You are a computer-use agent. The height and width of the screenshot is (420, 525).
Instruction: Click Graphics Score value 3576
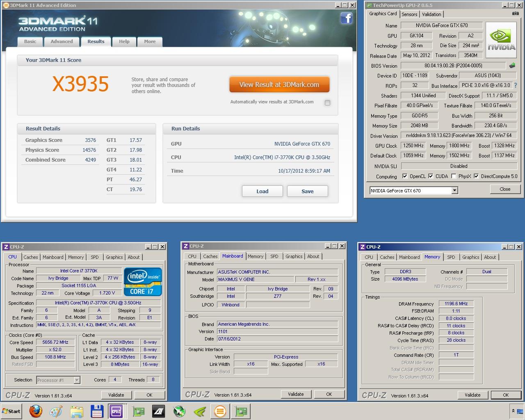tap(90, 140)
